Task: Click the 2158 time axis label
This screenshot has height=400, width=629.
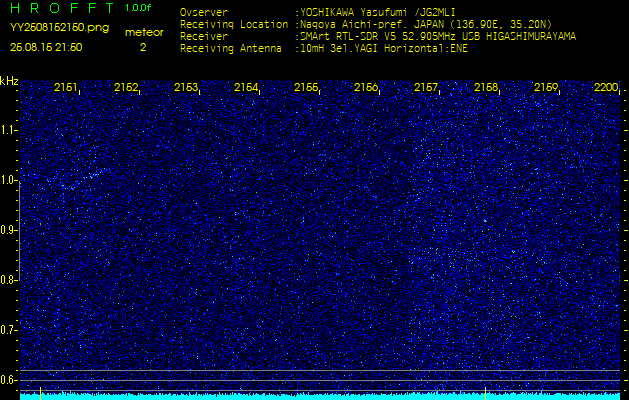Action: (x=486, y=87)
